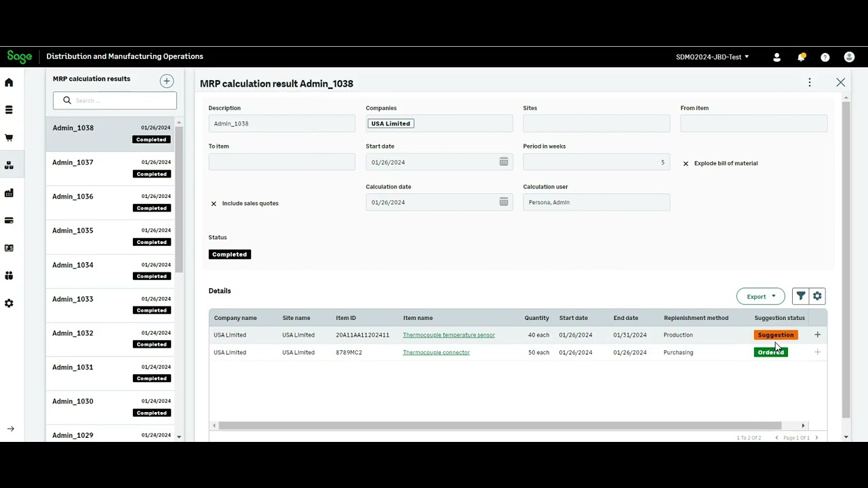The width and height of the screenshot is (868, 488).
Task: Open the credit card finance module in the sidebar
Action: tap(9, 220)
